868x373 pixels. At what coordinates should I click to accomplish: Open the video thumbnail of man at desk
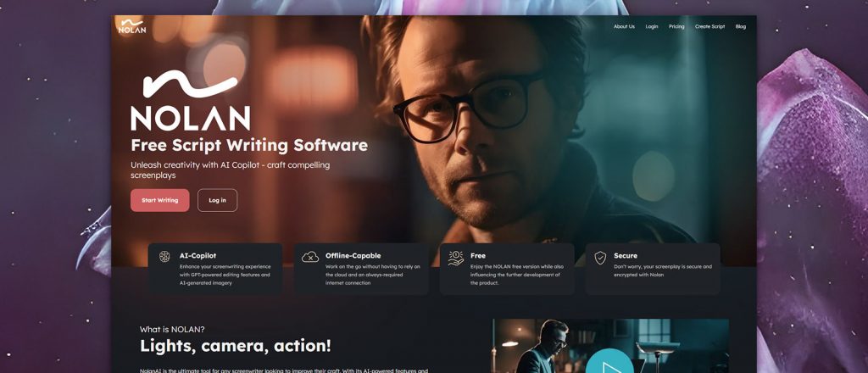[610, 346]
